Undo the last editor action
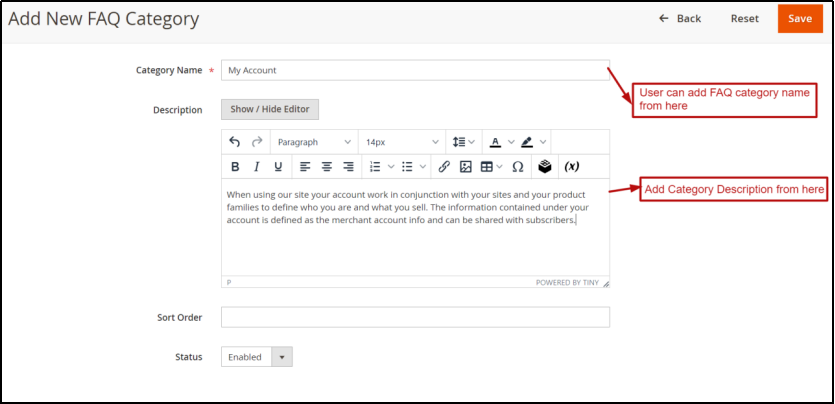The height and width of the screenshot is (404, 835). [x=234, y=142]
